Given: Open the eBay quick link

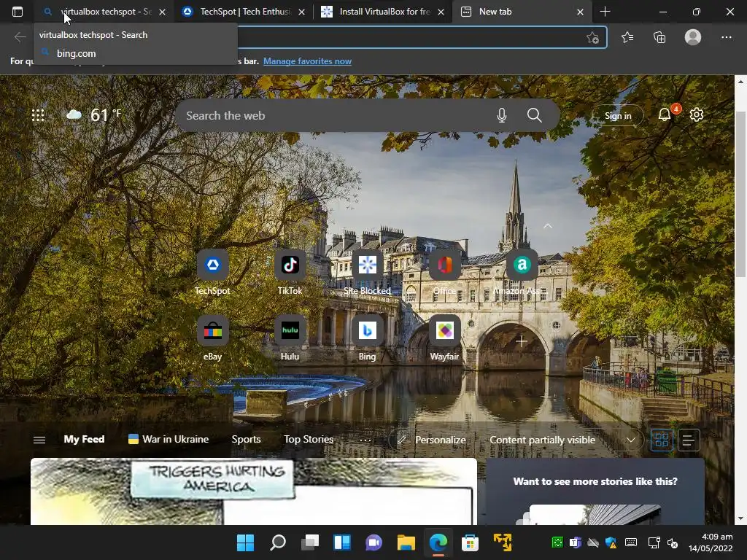Looking at the screenshot, I should coord(212,338).
